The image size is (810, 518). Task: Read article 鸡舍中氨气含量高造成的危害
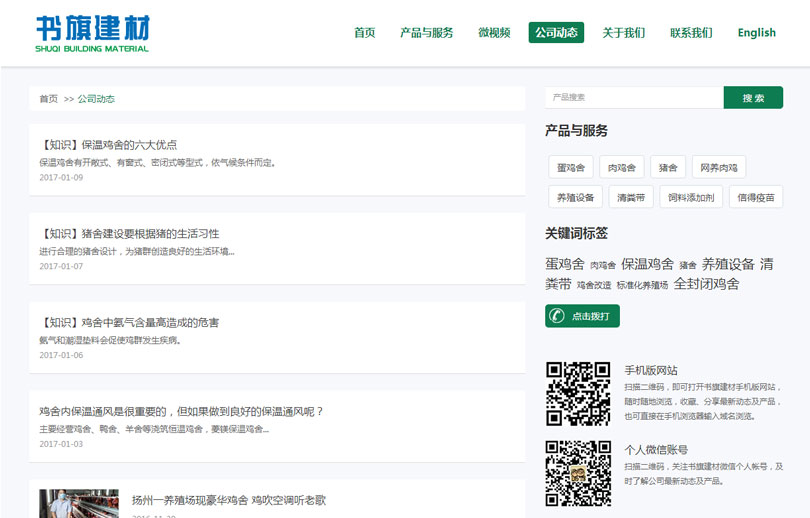coord(130,323)
